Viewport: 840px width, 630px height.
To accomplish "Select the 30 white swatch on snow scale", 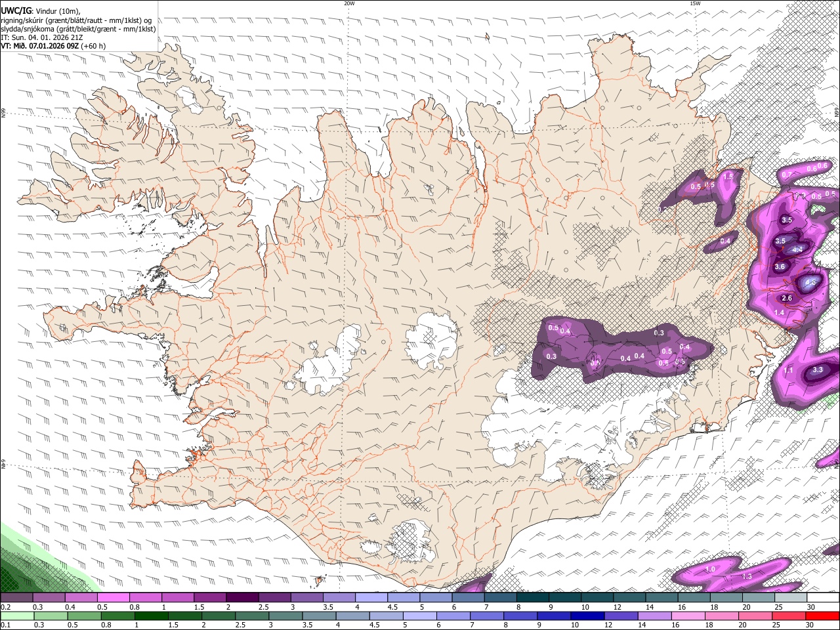I will coord(824,598).
